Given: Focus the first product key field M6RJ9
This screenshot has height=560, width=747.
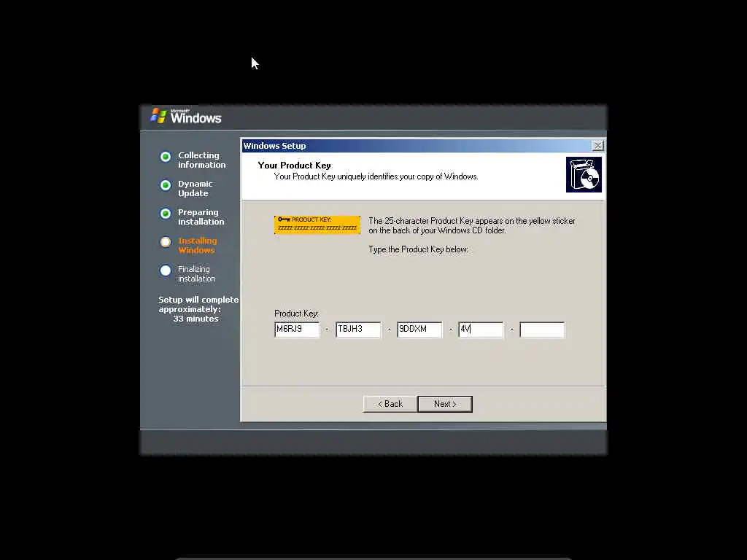Looking at the screenshot, I should [x=297, y=329].
